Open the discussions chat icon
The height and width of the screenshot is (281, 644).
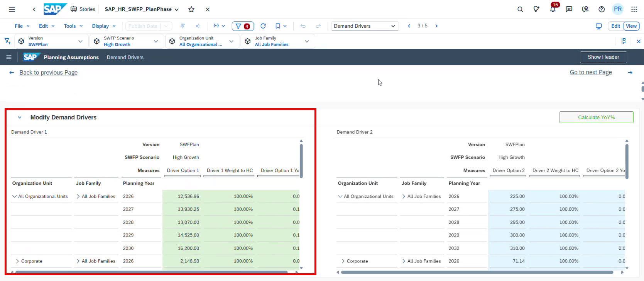(569, 9)
